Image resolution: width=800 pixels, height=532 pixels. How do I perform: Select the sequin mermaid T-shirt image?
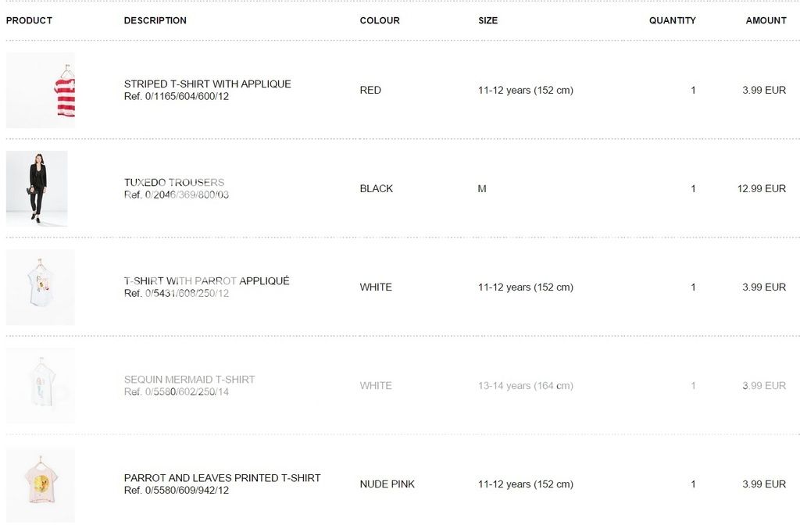coord(41,385)
